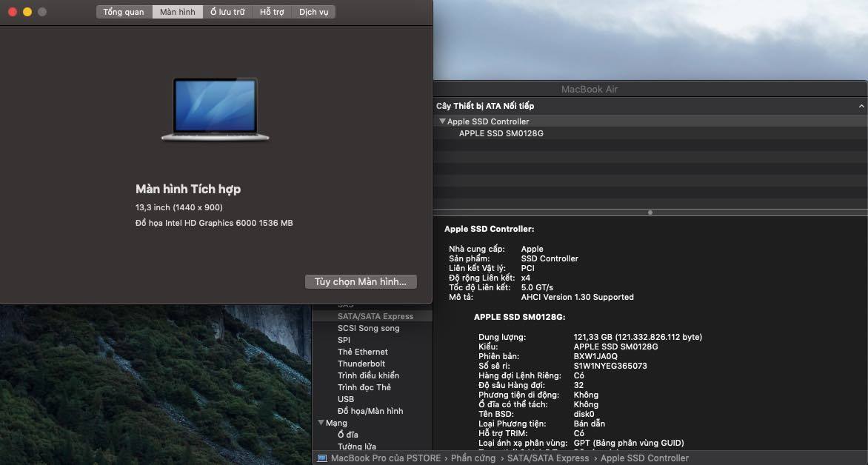Click the Tùy chọn Màn hình button
The height and width of the screenshot is (465, 868).
pyautogui.click(x=361, y=282)
